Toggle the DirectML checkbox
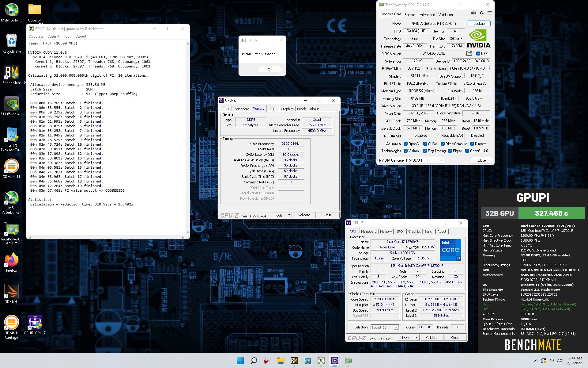Screen dimensions: 588x368 pos(472,144)
